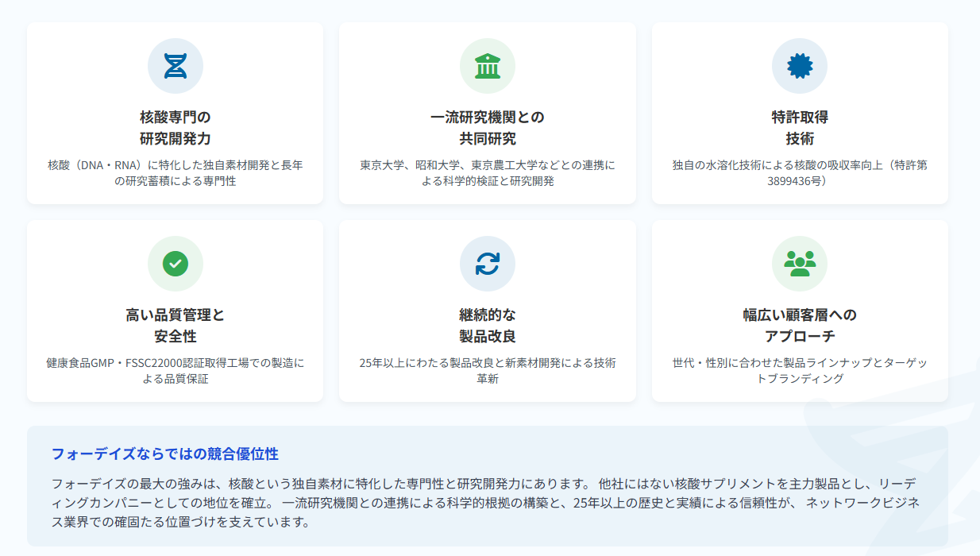This screenshot has width=980, height=556.
Task: Click the green people group icon
Action: pos(800,263)
